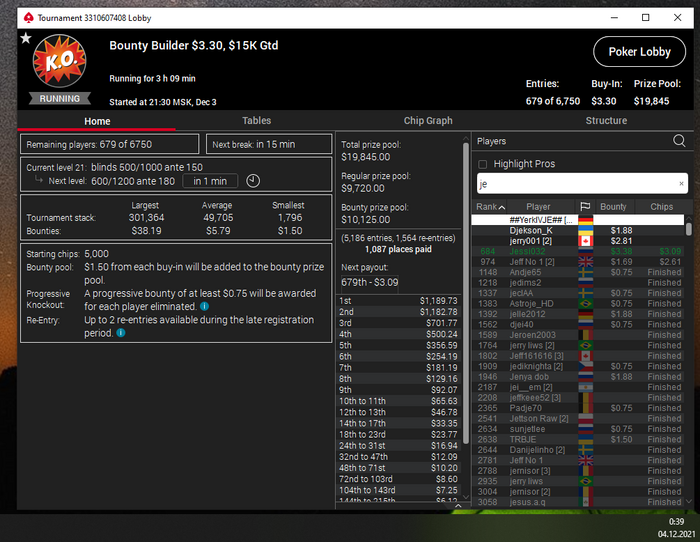This screenshot has height=542, width=700.
Task: Click the K.O. tournament logo
Action: coord(59,61)
